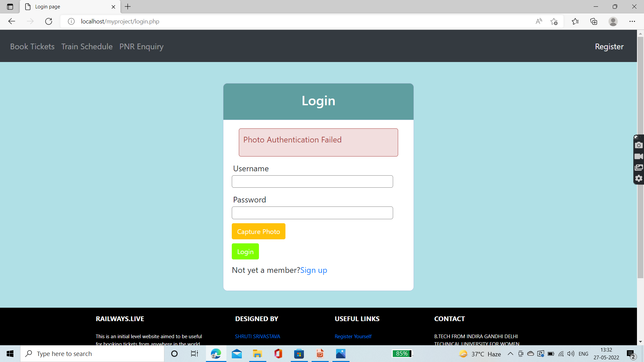The width and height of the screenshot is (644, 362).
Task: Open the browser profile icon
Action: 613,21
